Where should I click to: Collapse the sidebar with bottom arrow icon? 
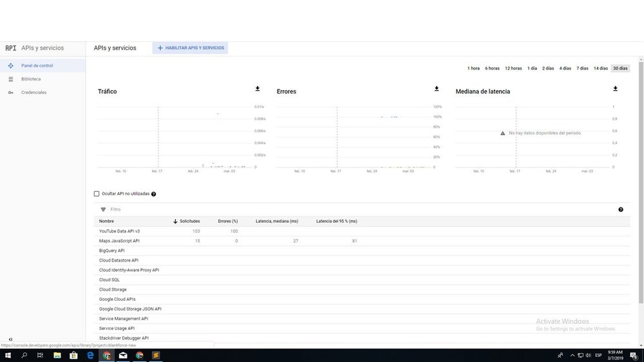tap(11, 339)
